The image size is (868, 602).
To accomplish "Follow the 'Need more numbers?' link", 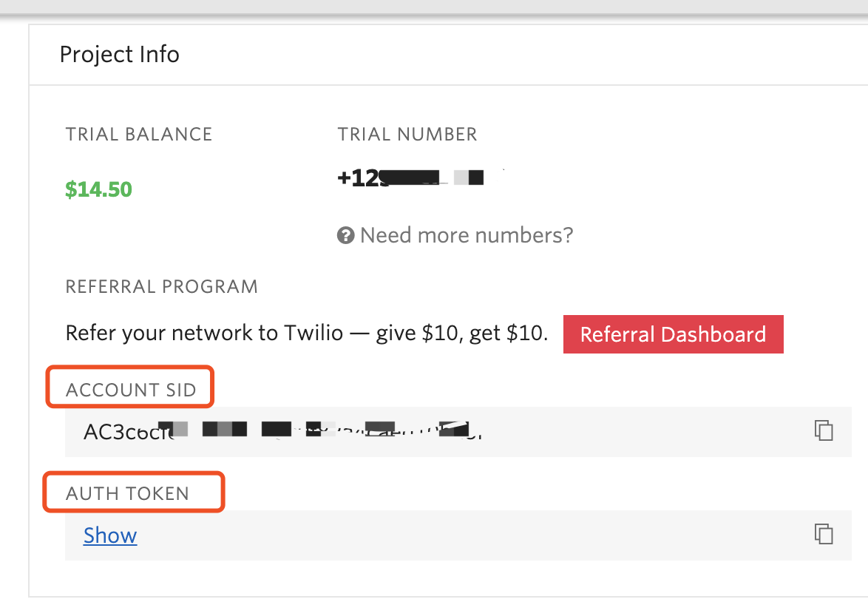I will point(467,236).
